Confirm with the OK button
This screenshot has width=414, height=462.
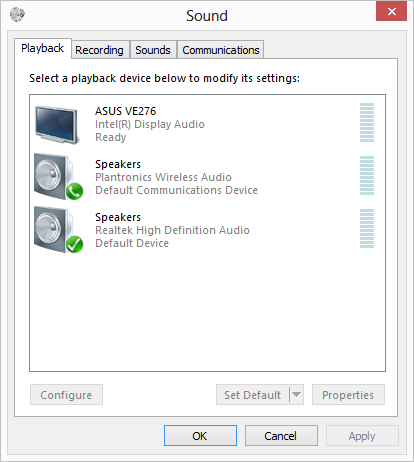point(200,435)
